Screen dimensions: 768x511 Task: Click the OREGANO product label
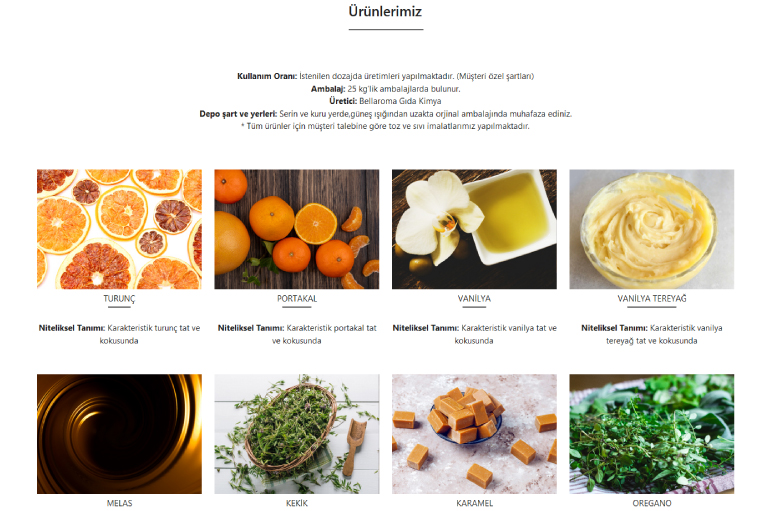click(652, 503)
